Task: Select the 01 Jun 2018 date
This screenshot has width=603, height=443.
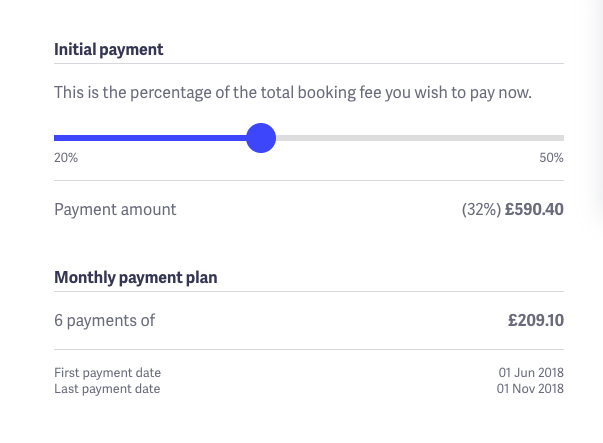Action: pos(531,373)
